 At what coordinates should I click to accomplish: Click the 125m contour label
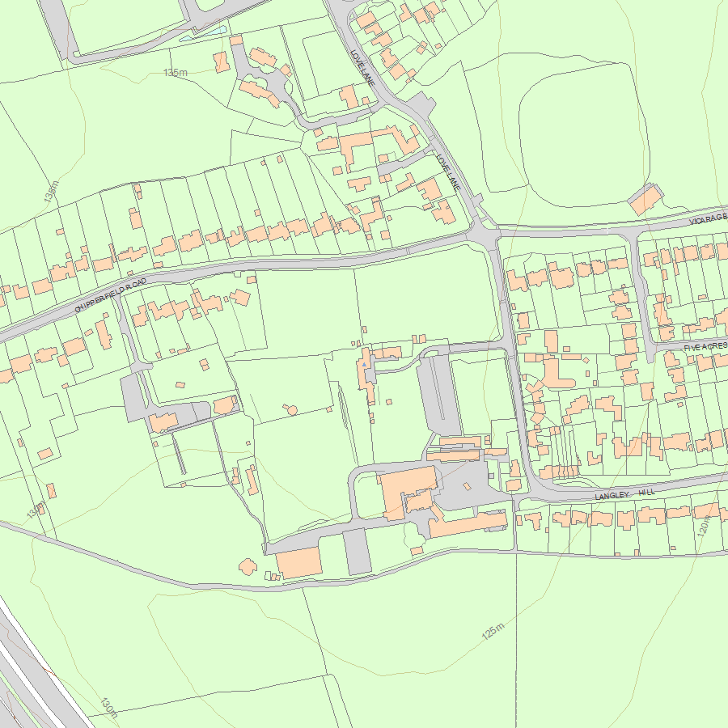[493, 631]
